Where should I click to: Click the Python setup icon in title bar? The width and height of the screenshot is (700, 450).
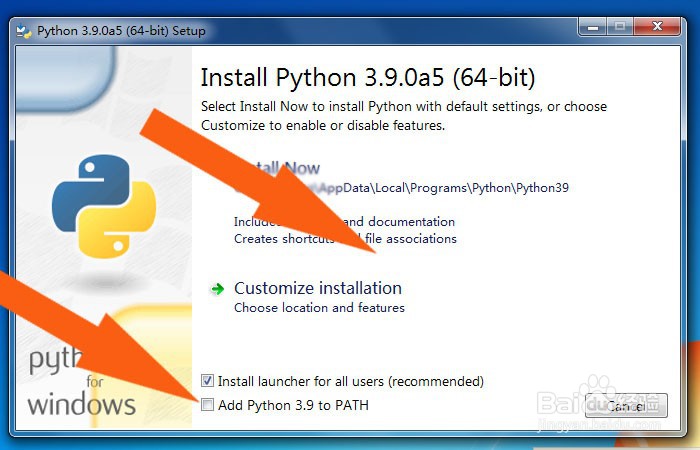(x=24, y=31)
